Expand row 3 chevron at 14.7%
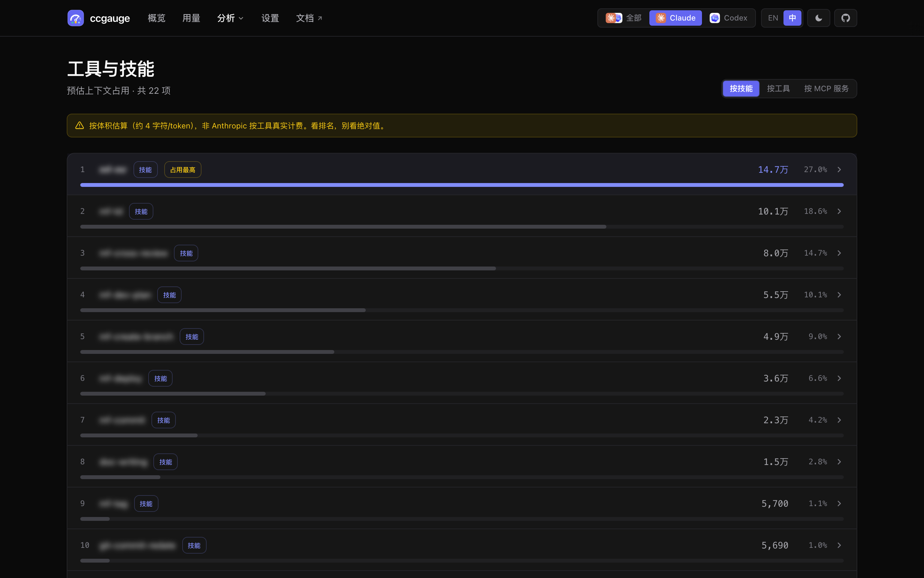The image size is (924, 578). (x=839, y=253)
